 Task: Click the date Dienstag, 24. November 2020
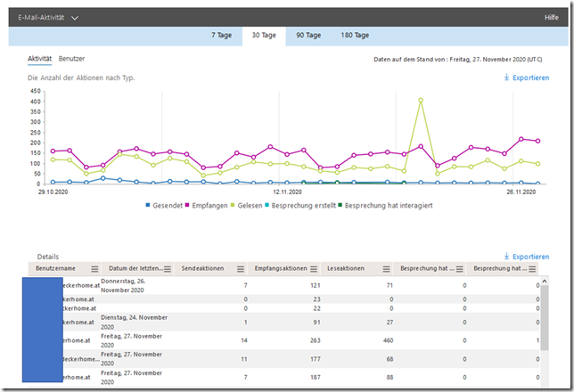tap(134, 323)
